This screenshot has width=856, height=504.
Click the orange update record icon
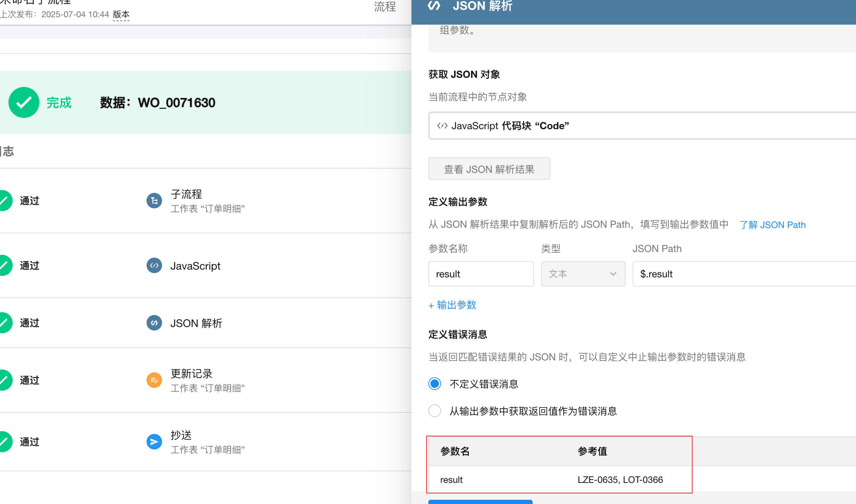[154, 380]
